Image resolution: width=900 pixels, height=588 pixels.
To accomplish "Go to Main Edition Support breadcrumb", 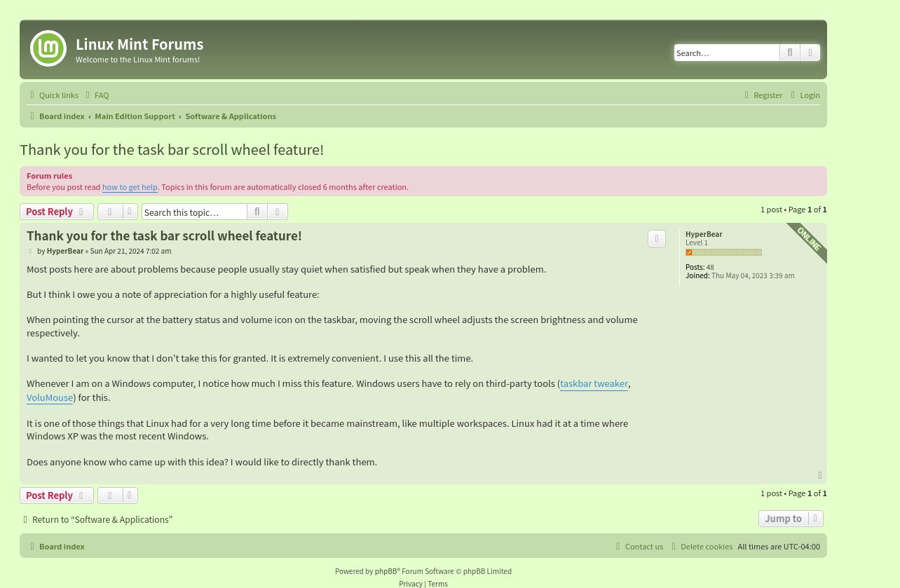I will 135,116.
